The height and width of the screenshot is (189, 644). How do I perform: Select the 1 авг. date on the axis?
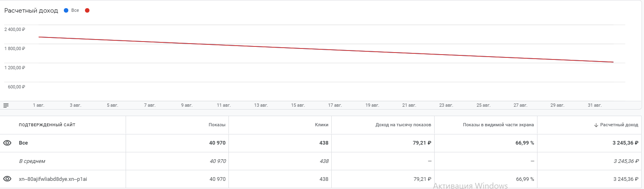click(x=39, y=105)
